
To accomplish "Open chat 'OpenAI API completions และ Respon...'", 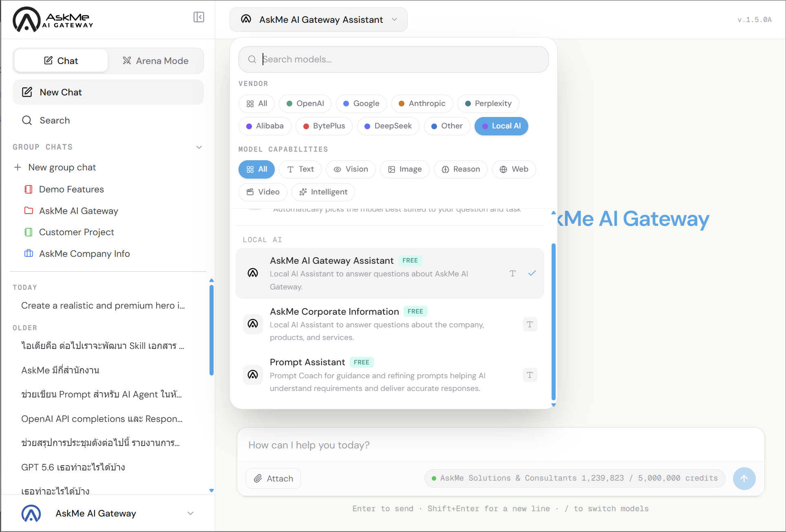I will coord(102,419).
